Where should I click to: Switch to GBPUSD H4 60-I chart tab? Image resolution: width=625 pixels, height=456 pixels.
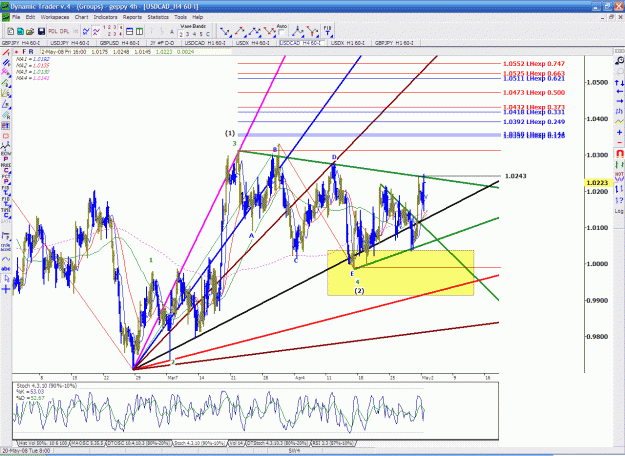[x=120, y=43]
